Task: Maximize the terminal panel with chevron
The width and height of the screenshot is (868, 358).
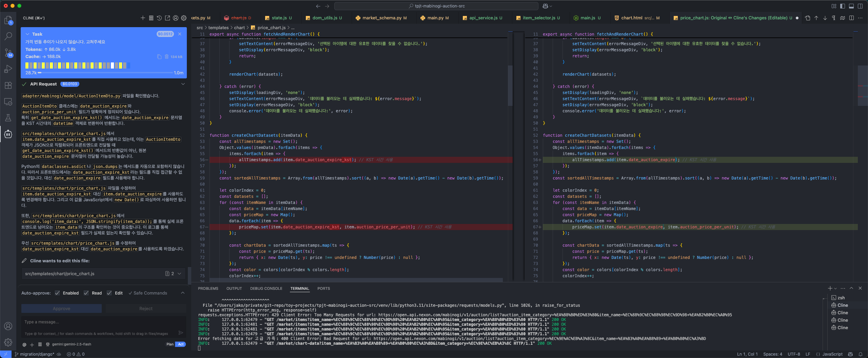Action: (851, 288)
